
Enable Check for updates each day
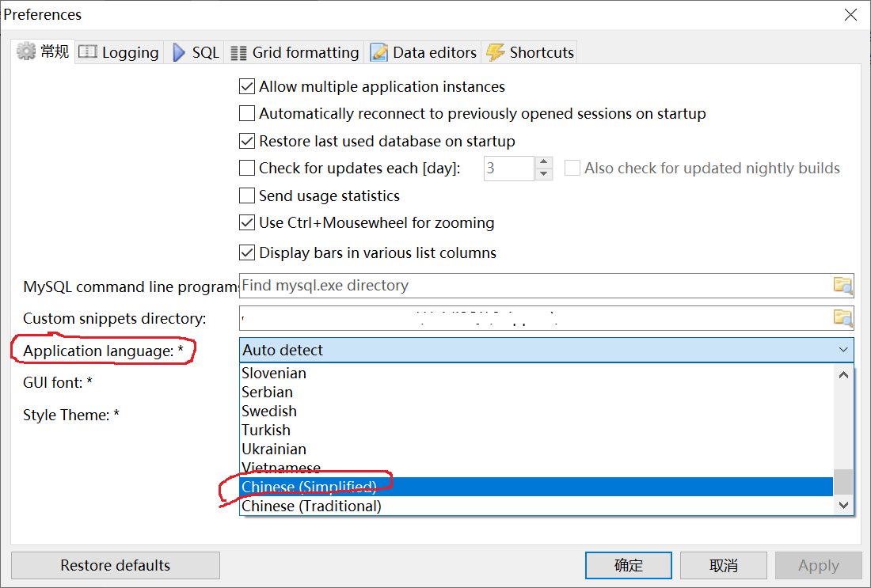pyautogui.click(x=246, y=168)
